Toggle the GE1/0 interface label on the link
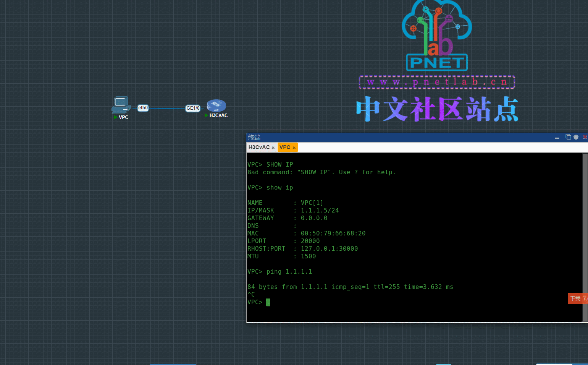Viewport: 588px width, 365px height. click(193, 108)
